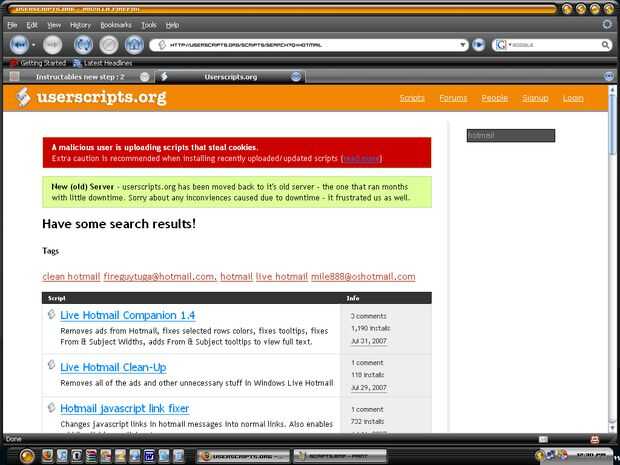
Task: Click the hotmail site search field
Action: pyautogui.click(x=510, y=135)
